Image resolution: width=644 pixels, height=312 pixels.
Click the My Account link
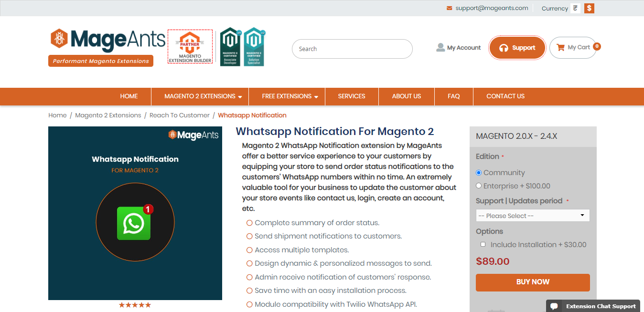point(464,48)
